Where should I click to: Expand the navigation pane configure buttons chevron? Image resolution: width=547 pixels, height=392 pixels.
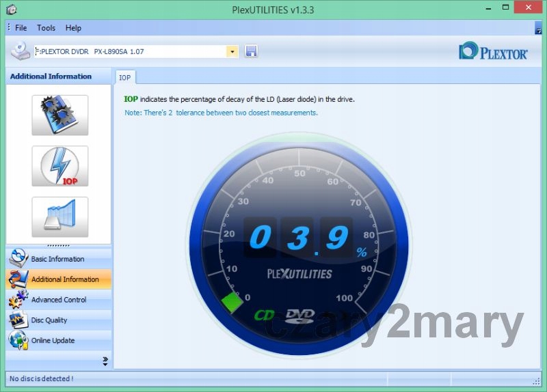click(105, 361)
